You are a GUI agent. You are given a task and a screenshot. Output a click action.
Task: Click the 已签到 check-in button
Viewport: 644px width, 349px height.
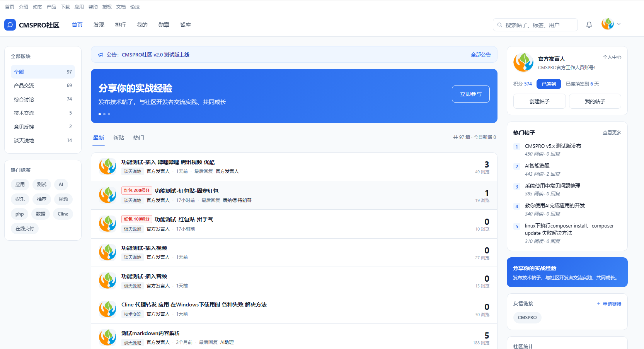(x=549, y=84)
